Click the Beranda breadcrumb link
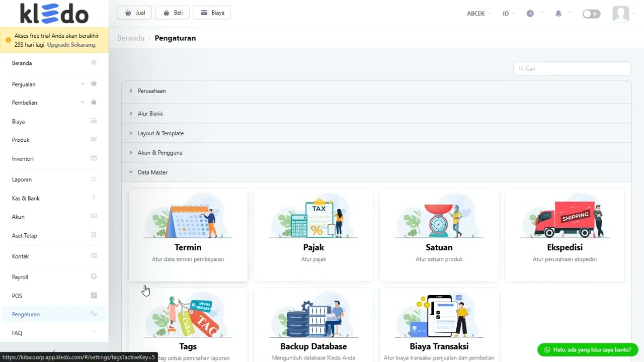This screenshot has width=644, height=362. tap(131, 38)
